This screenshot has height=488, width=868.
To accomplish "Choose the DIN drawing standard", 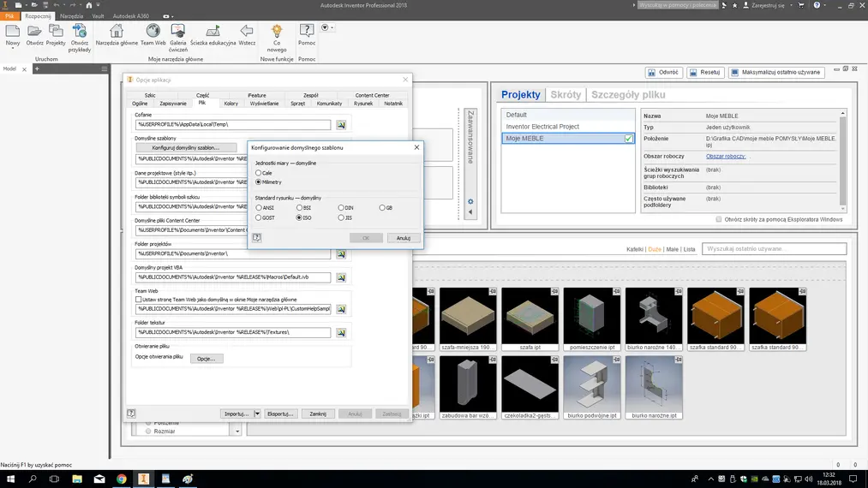I will coord(341,208).
